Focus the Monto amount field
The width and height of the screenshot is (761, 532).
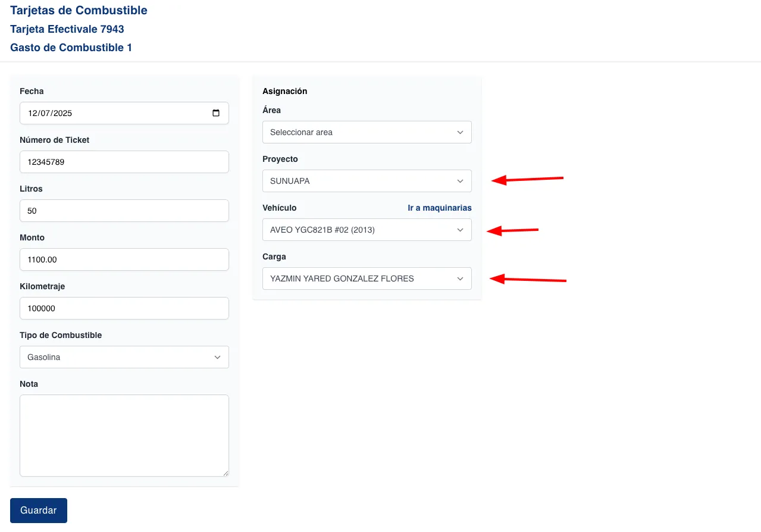pos(124,259)
